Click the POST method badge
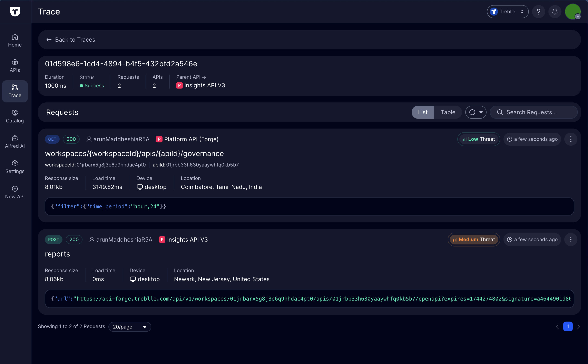This screenshot has height=364, width=588. pos(53,240)
